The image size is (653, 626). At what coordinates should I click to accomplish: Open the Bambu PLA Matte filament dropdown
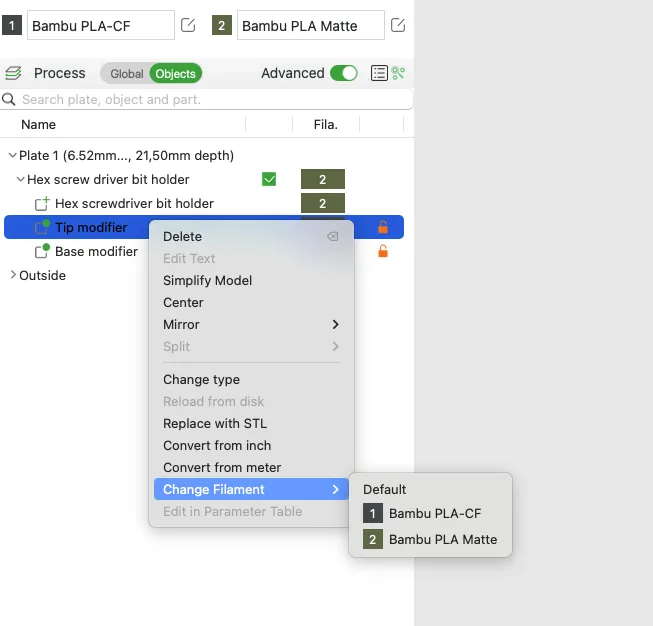(x=311, y=25)
